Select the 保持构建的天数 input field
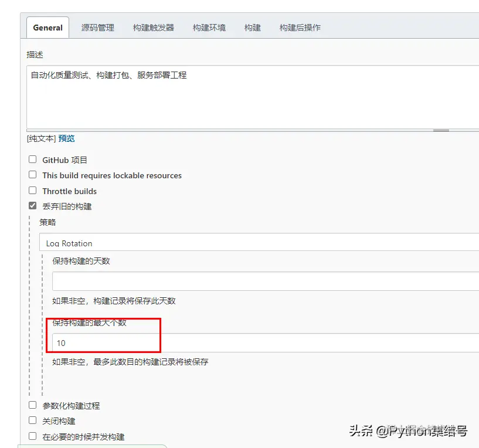Viewport: 479px width, 448px height. click(176, 281)
